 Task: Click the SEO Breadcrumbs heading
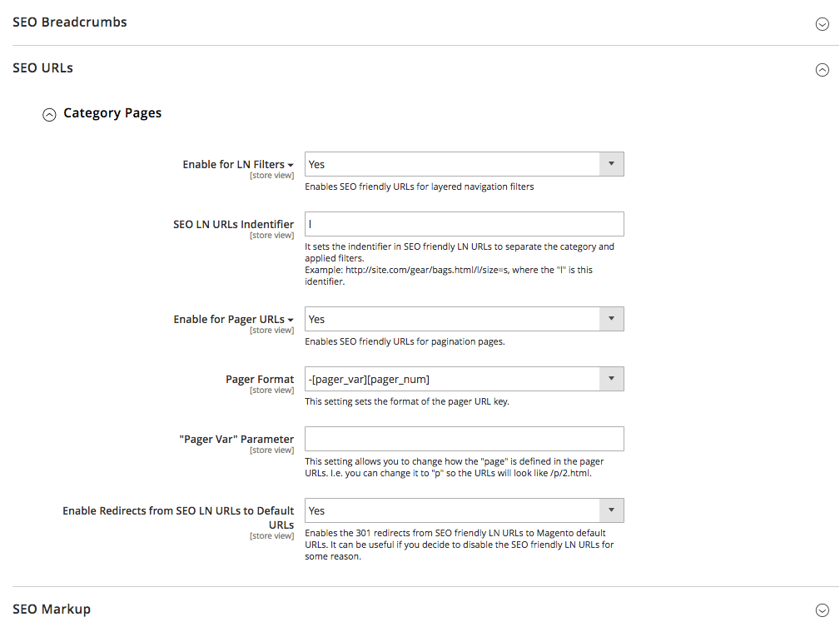coord(70,22)
